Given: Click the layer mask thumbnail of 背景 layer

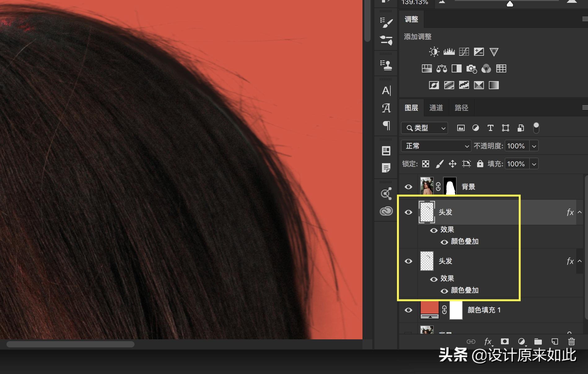Looking at the screenshot, I should coord(450,186).
